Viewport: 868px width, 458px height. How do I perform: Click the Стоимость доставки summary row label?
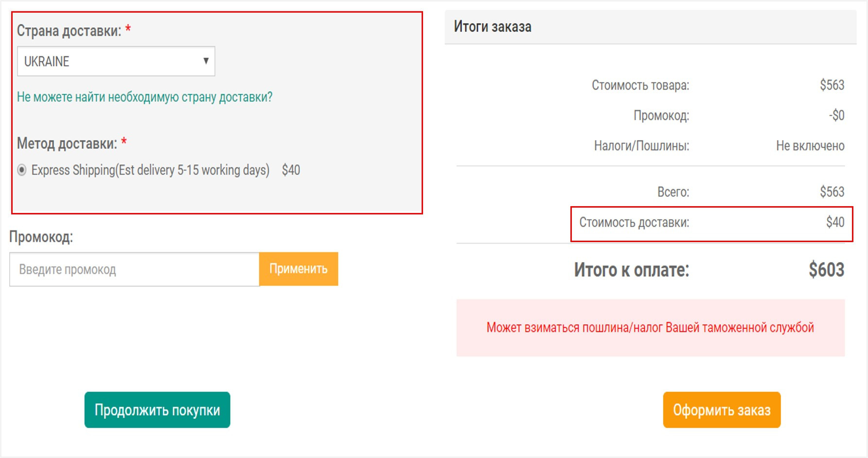coord(634,223)
